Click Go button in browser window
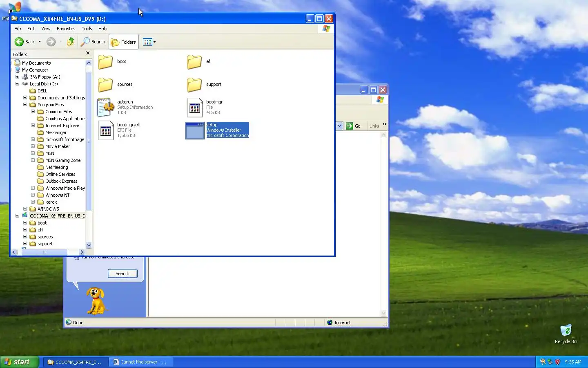The height and width of the screenshot is (368, 588). pos(354,126)
